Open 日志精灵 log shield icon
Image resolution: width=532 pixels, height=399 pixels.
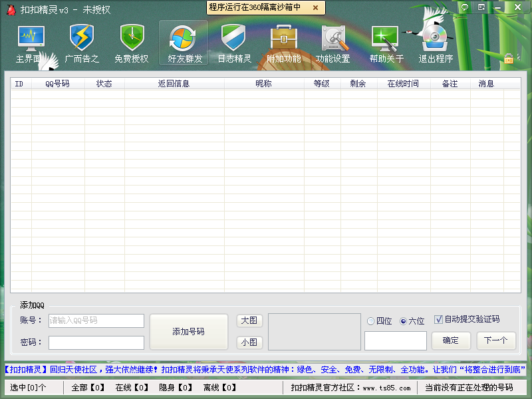(x=234, y=43)
